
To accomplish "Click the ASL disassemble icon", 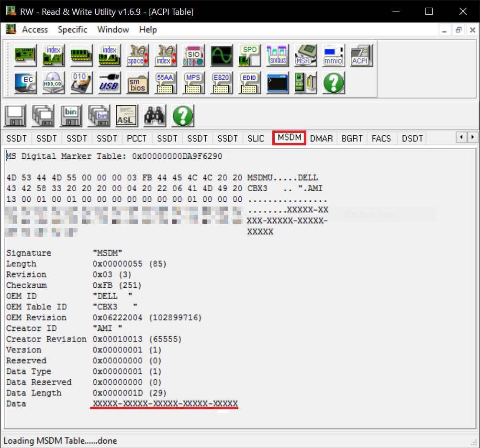I will click(x=127, y=116).
